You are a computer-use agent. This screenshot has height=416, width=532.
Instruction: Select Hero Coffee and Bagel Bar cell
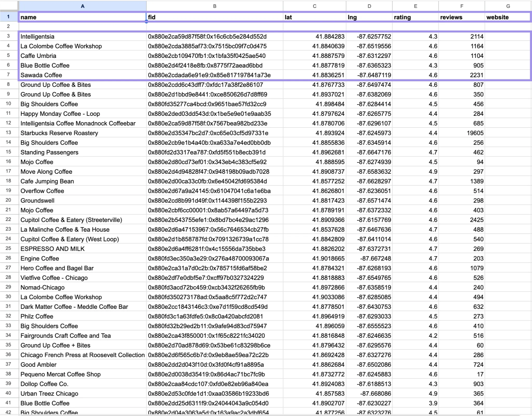(x=82, y=268)
